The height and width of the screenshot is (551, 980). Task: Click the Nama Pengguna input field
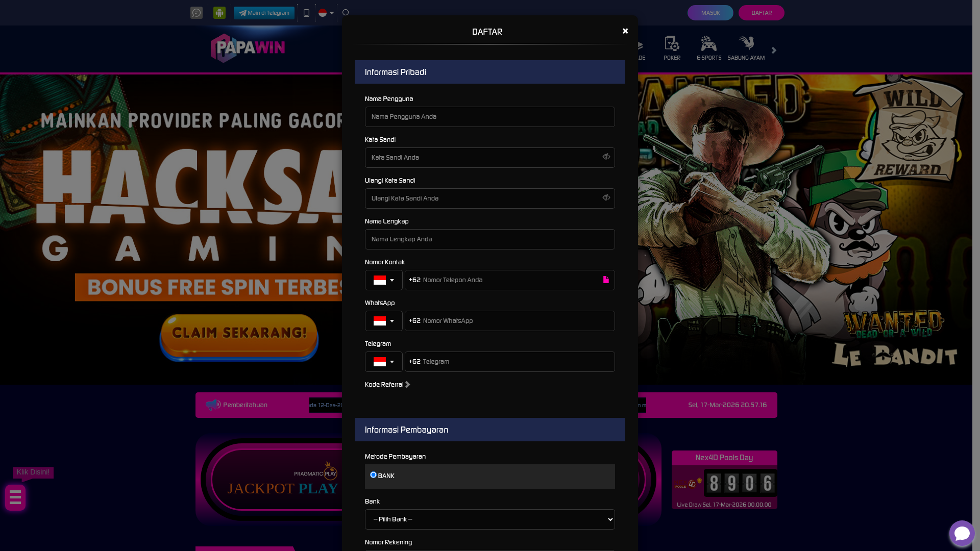490,117
